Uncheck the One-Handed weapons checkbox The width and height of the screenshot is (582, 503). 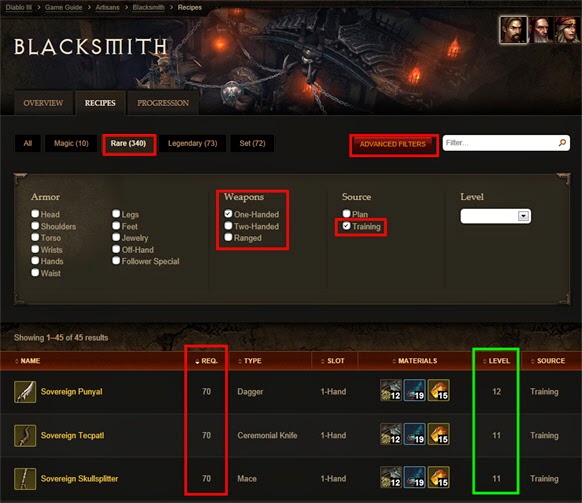228,214
